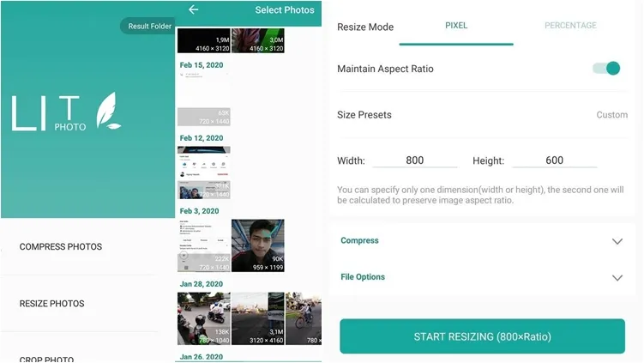Screen dimensions: 644x363
Task: Open the Size Presets Custom dropdown
Action: click(x=611, y=115)
